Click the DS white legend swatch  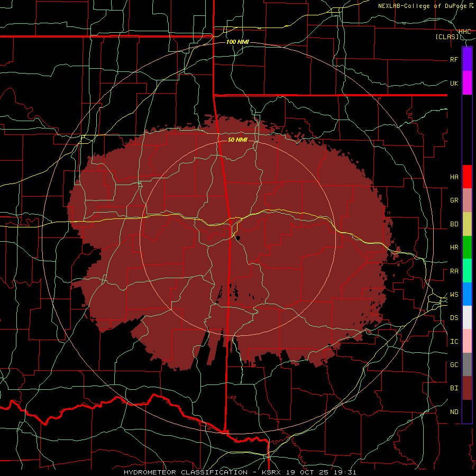click(x=467, y=317)
